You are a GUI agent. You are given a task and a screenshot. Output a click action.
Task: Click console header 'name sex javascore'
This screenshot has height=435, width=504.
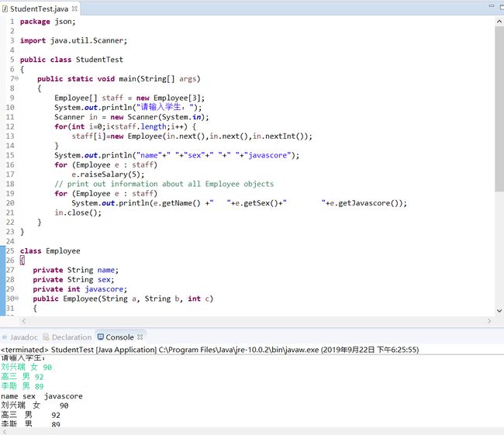coord(42,396)
